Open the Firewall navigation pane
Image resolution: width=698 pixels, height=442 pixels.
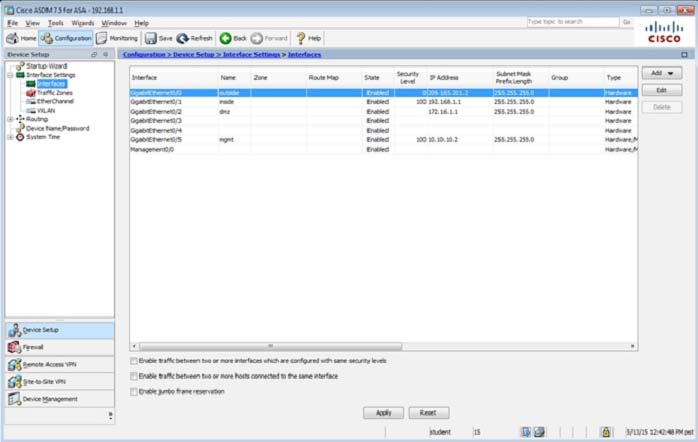[x=60, y=347]
